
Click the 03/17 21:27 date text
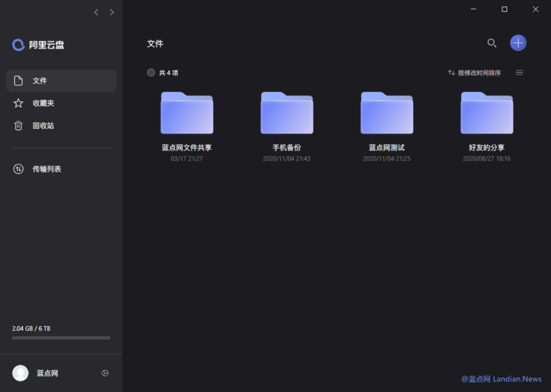click(187, 158)
